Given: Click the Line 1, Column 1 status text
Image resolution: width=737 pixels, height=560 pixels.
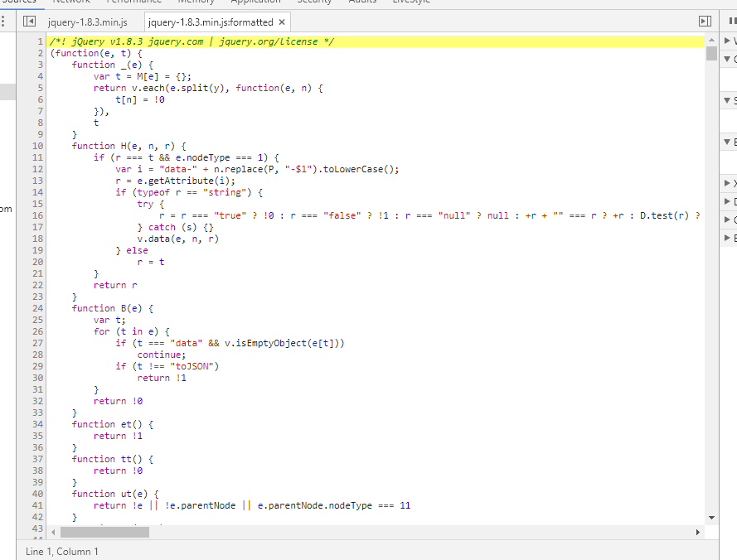Looking at the screenshot, I should click(x=62, y=551).
